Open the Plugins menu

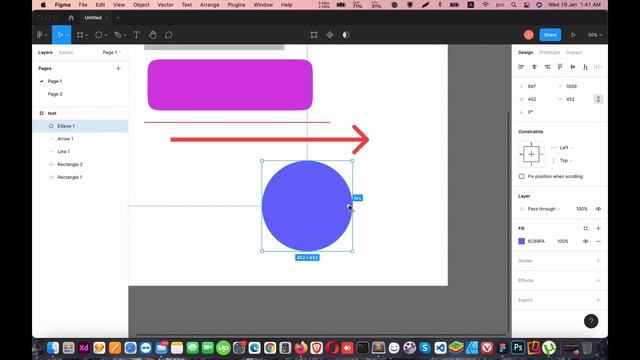coord(236,5)
